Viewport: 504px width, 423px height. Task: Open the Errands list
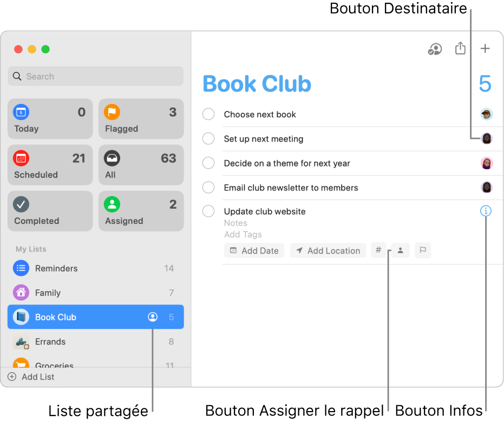click(x=50, y=342)
